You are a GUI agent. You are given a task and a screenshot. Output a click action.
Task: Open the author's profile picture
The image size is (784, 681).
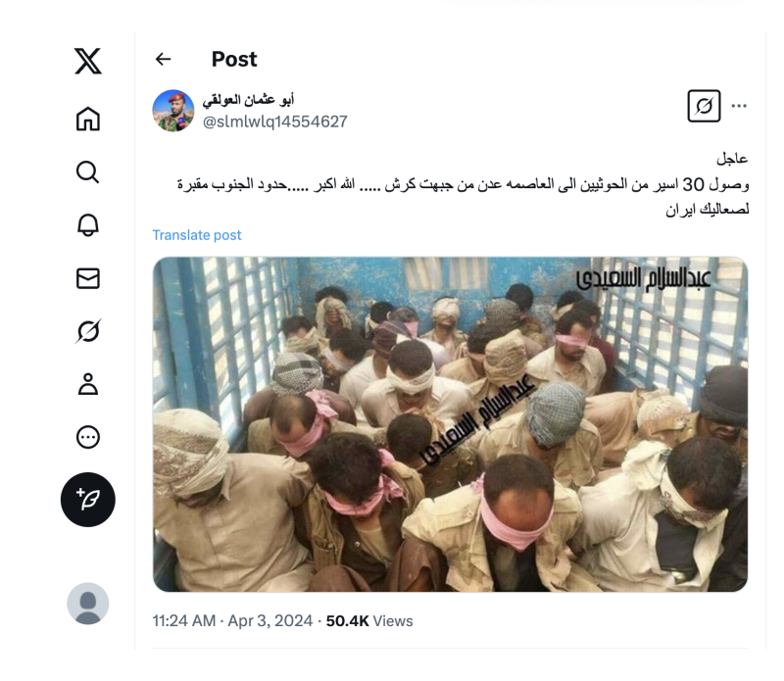coord(173,111)
